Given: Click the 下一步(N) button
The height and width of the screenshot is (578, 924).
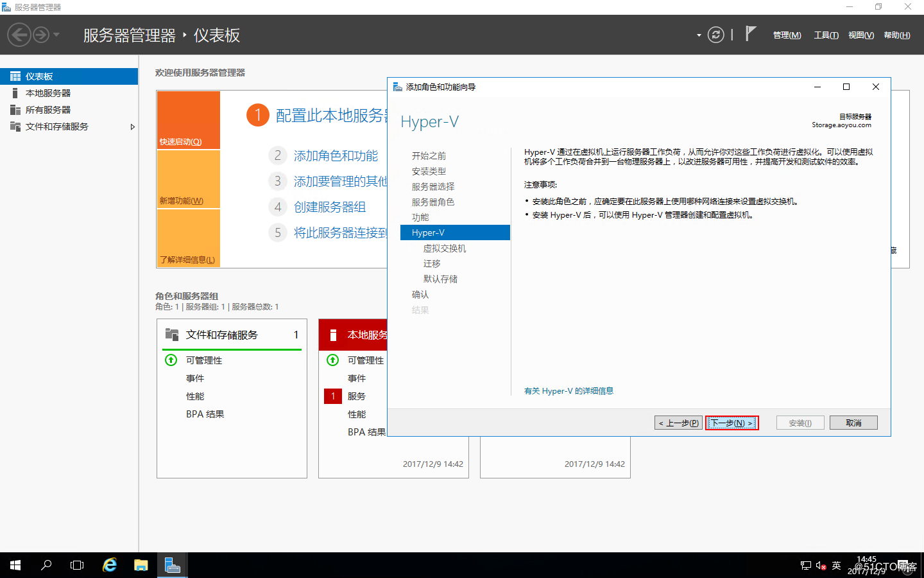Looking at the screenshot, I should click(x=732, y=423).
